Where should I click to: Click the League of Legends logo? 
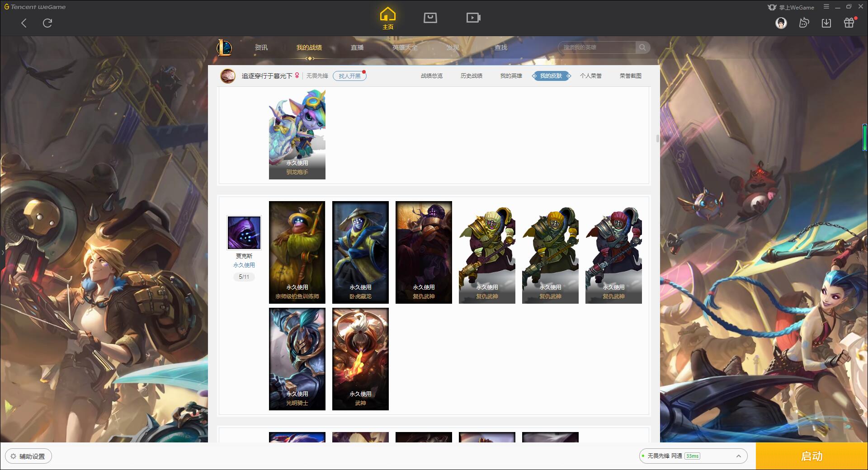point(224,47)
